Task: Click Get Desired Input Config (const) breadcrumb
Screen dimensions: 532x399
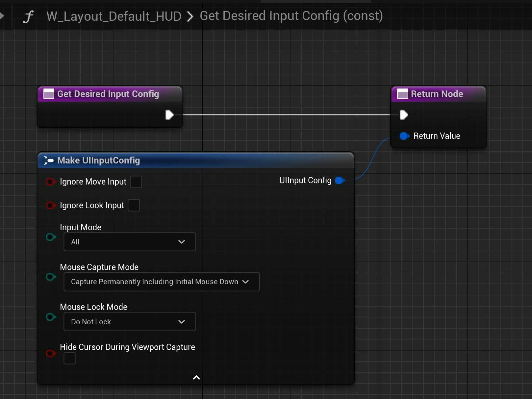Action: tap(291, 16)
